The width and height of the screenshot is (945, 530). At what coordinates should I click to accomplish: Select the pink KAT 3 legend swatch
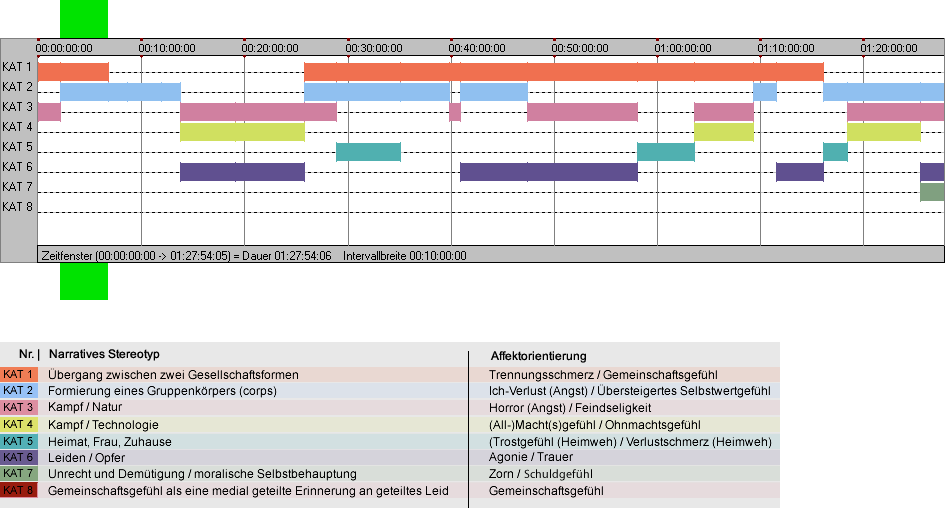click(x=19, y=408)
